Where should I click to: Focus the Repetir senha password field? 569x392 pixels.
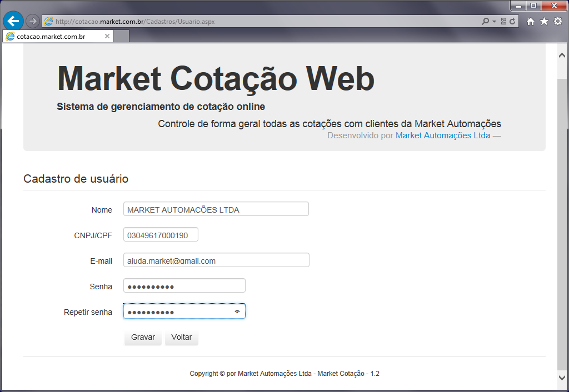pyautogui.click(x=184, y=311)
